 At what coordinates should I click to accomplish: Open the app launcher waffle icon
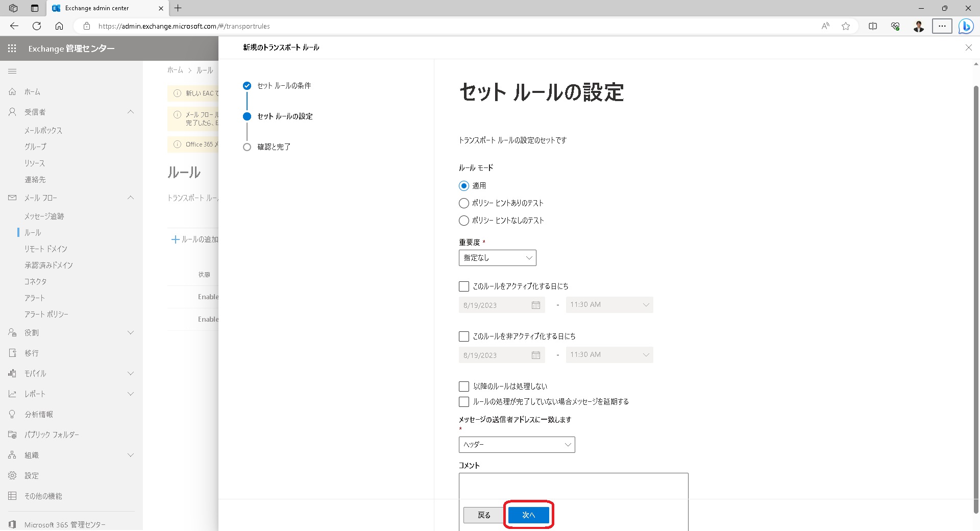12,49
